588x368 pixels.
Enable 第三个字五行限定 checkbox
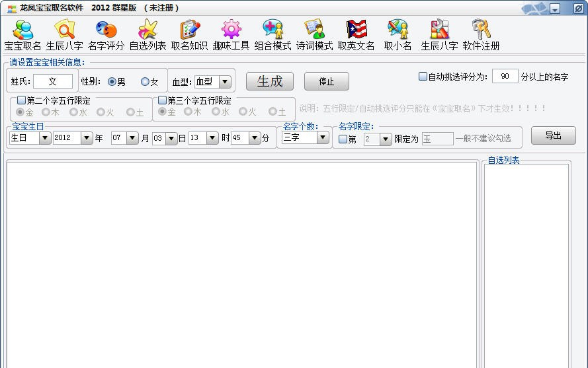(x=162, y=100)
